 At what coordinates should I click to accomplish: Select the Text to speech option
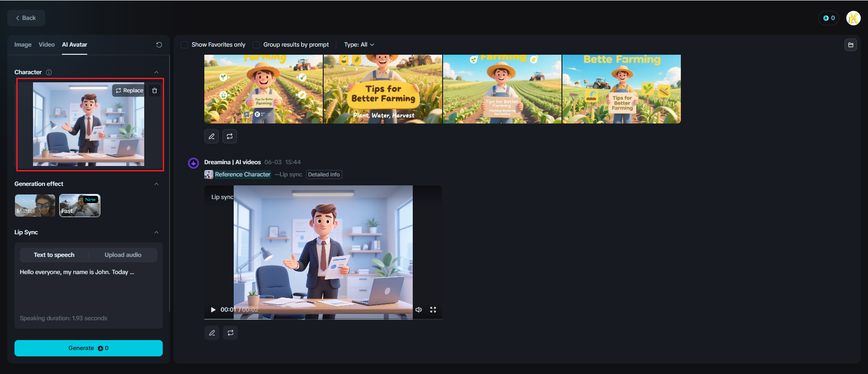(x=54, y=255)
